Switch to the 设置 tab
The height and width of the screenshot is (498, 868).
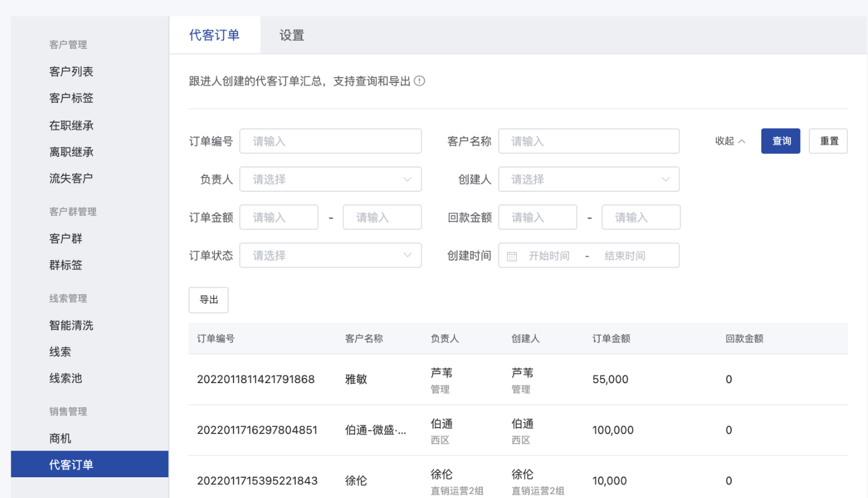coord(292,36)
